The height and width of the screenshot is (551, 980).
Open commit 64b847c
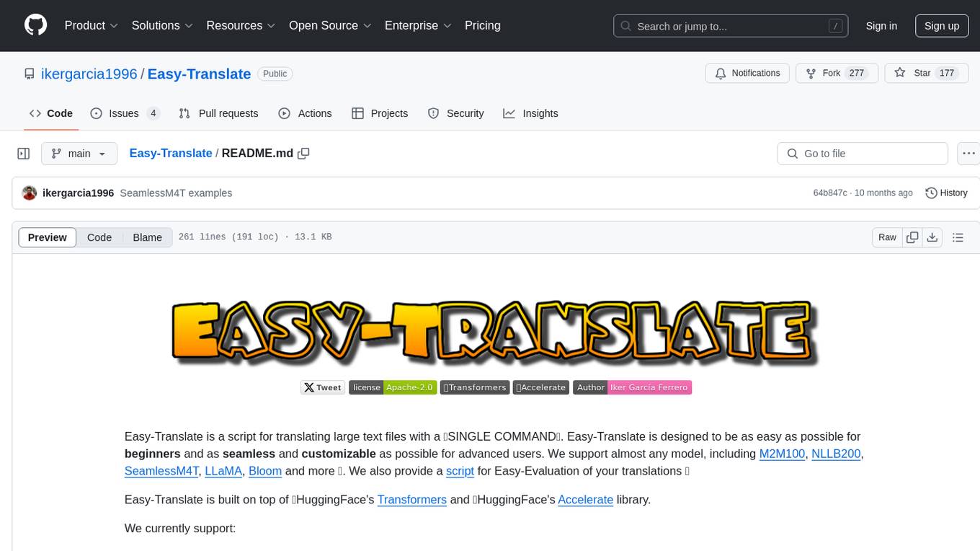[830, 193]
